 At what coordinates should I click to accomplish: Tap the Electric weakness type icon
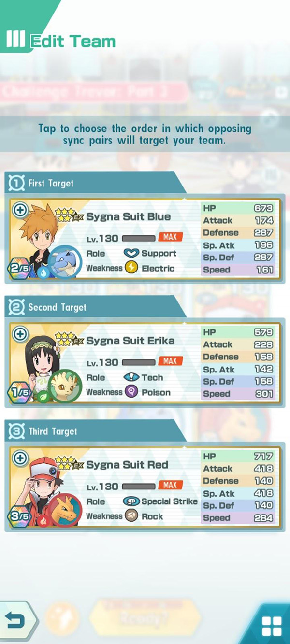point(131,268)
